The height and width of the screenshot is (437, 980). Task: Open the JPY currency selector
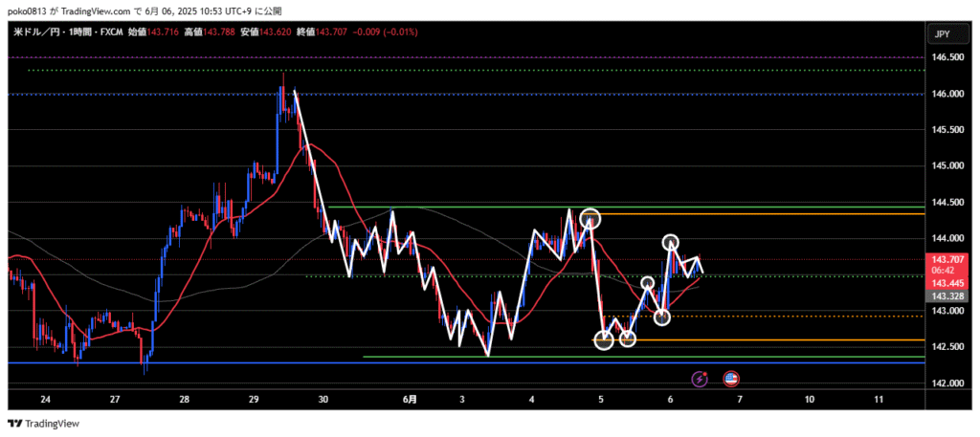pos(942,34)
